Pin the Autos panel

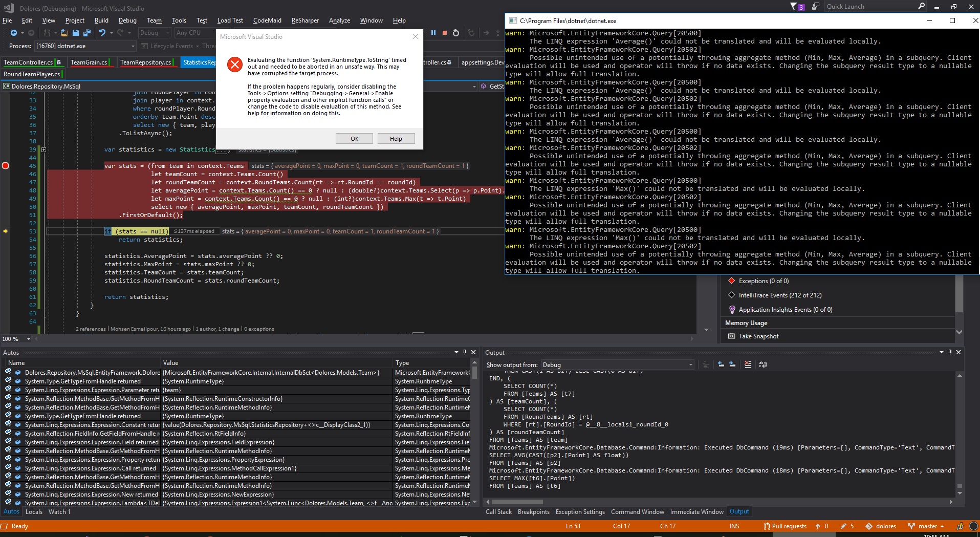click(x=465, y=352)
